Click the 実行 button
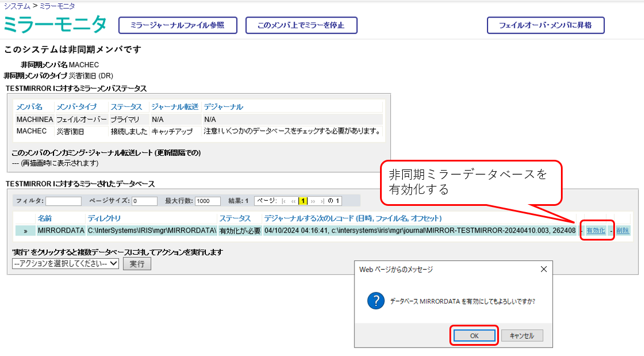This screenshot has height=356, width=644. (x=137, y=264)
